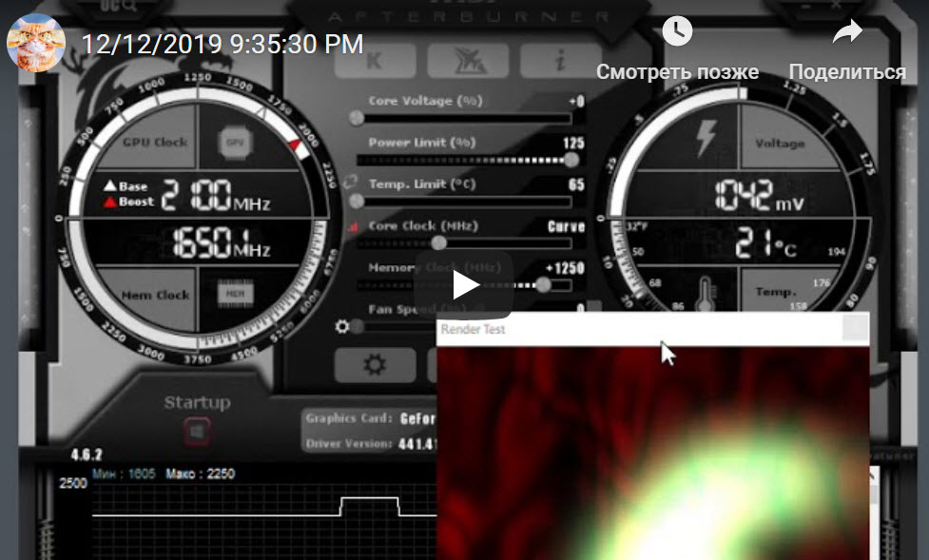Click the MEM chip icon
The image size is (929, 560).
point(235,294)
